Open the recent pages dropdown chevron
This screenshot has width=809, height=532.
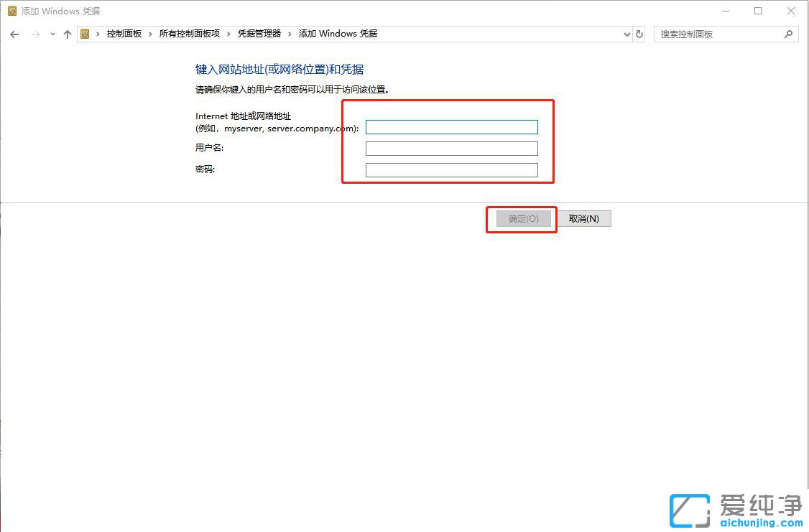51,34
